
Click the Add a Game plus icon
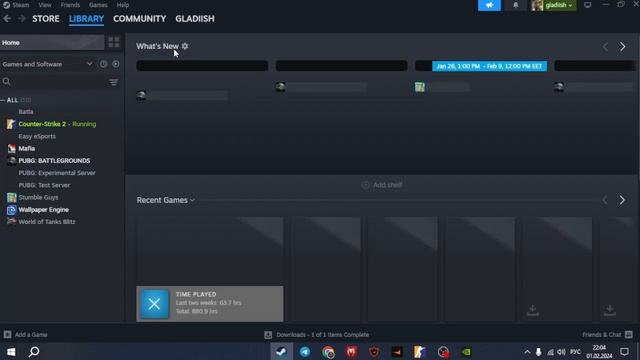coord(7,335)
